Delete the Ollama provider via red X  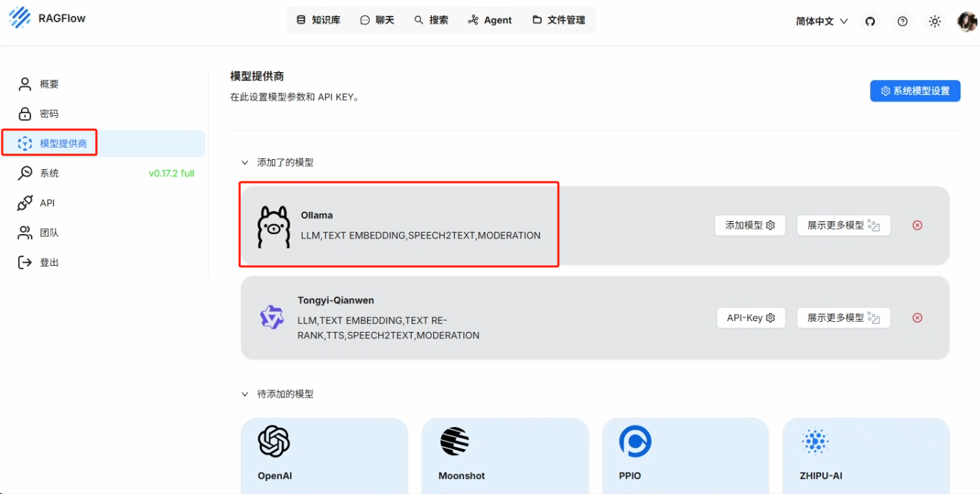tap(917, 225)
